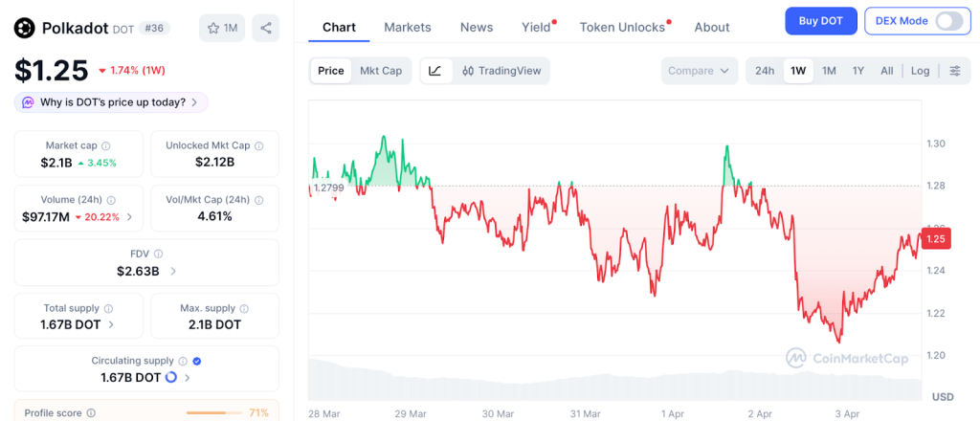Expand Total supply chevron
Viewport: 980px width, 421px height.
(x=112, y=324)
